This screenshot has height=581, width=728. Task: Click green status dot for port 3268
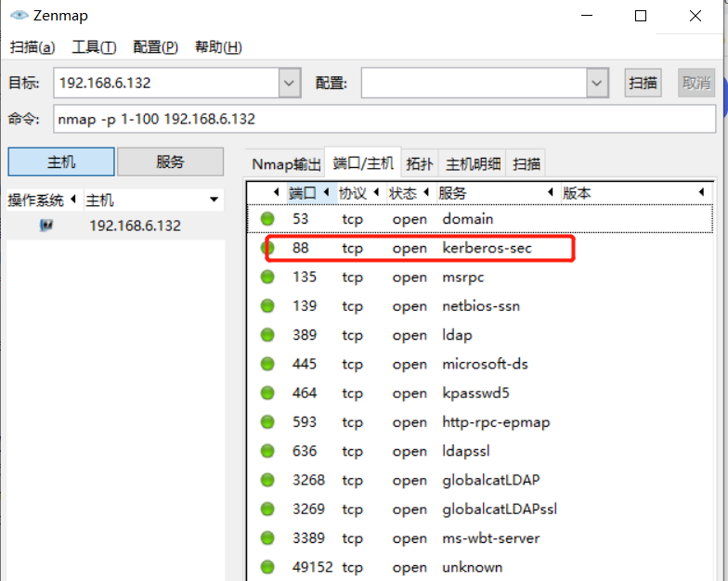pos(267,480)
